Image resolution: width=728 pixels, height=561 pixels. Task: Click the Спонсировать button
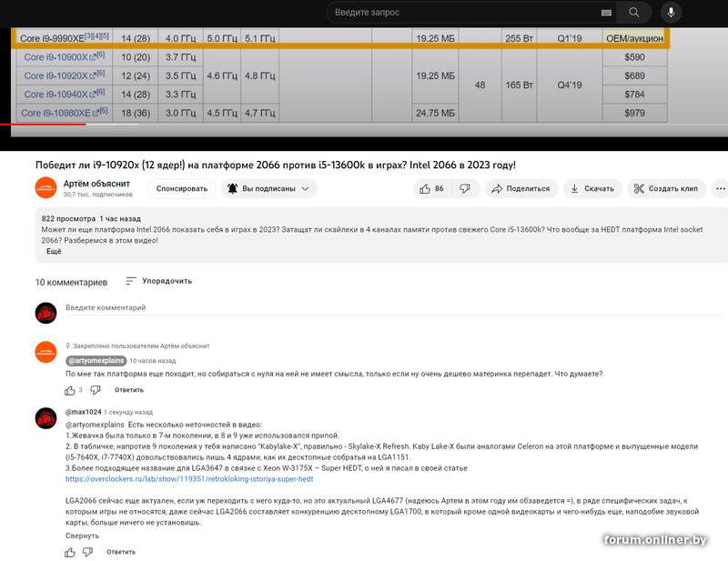click(x=181, y=189)
